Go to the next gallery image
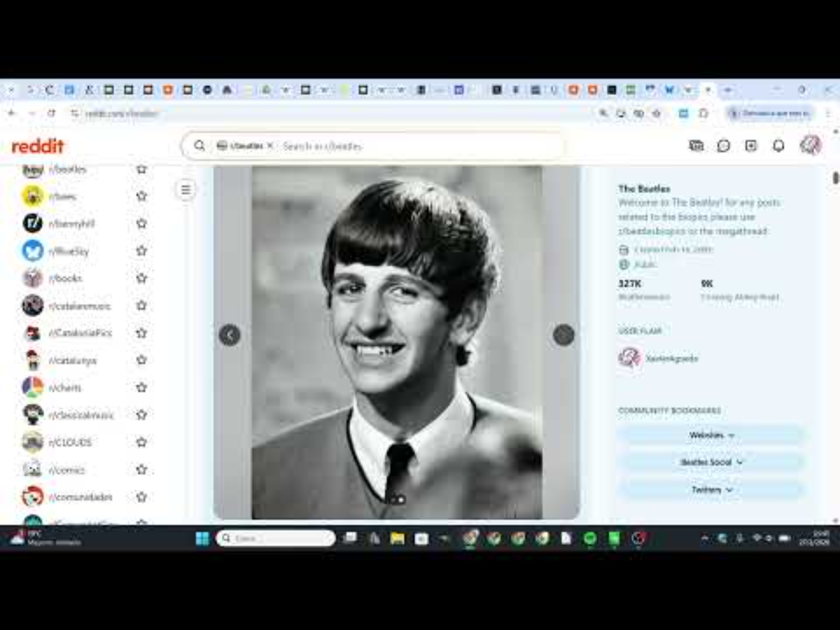840x630 pixels. pos(563,335)
